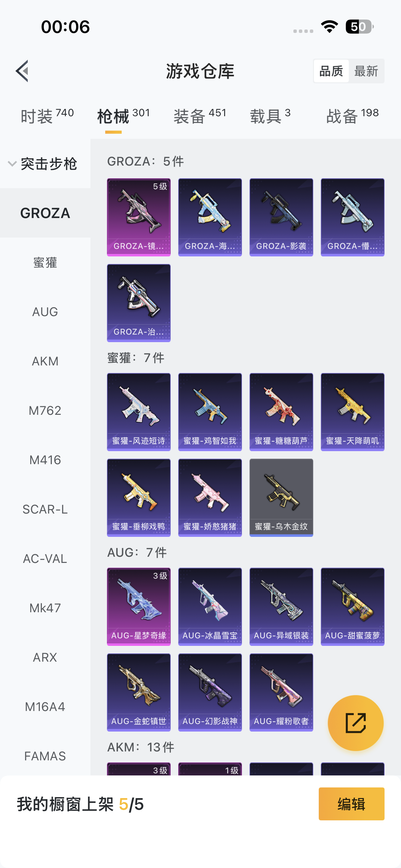The height and width of the screenshot is (868, 401).
Task: Open the AUG-星梦奇缘 level 3 skin
Action: 139,606
